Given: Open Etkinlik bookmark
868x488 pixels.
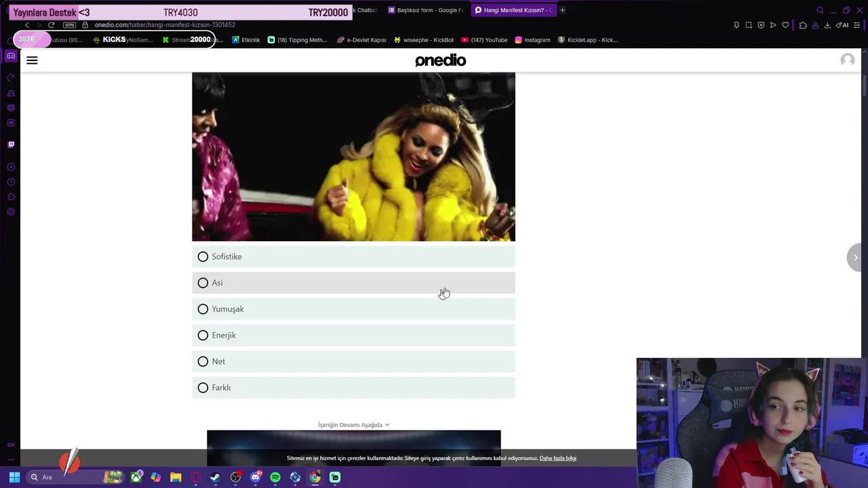Looking at the screenshot, I should pyautogui.click(x=245, y=40).
